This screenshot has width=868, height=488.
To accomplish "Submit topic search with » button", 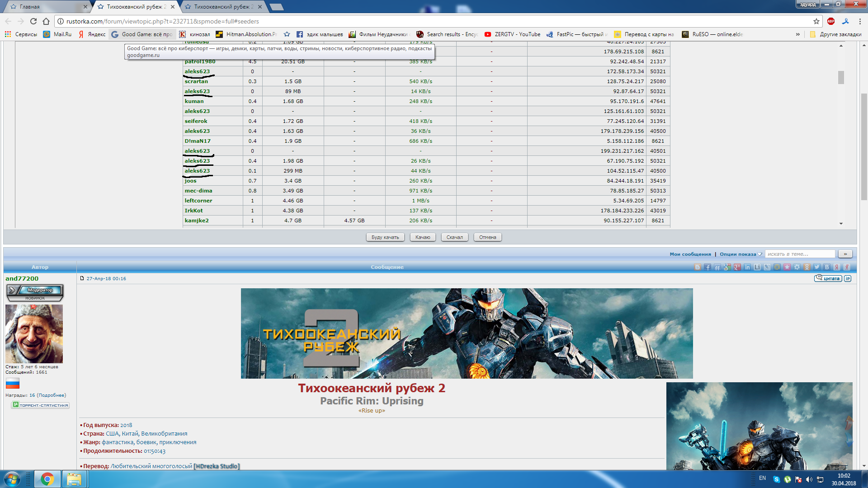I will point(845,254).
